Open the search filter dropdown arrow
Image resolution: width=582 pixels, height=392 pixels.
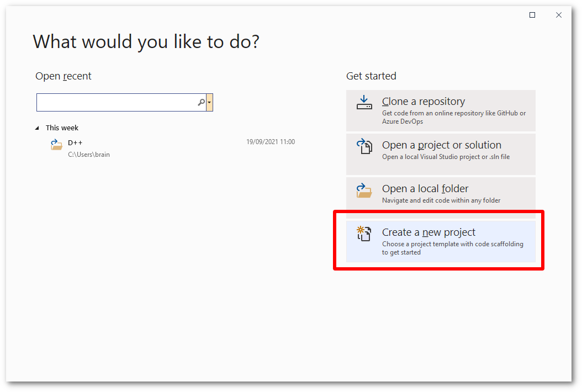(210, 102)
